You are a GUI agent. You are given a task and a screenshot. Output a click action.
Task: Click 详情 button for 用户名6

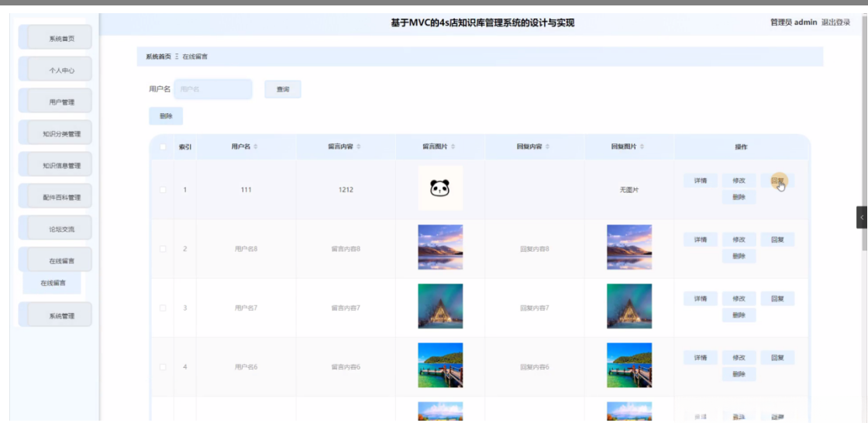click(x=701, y=358)
